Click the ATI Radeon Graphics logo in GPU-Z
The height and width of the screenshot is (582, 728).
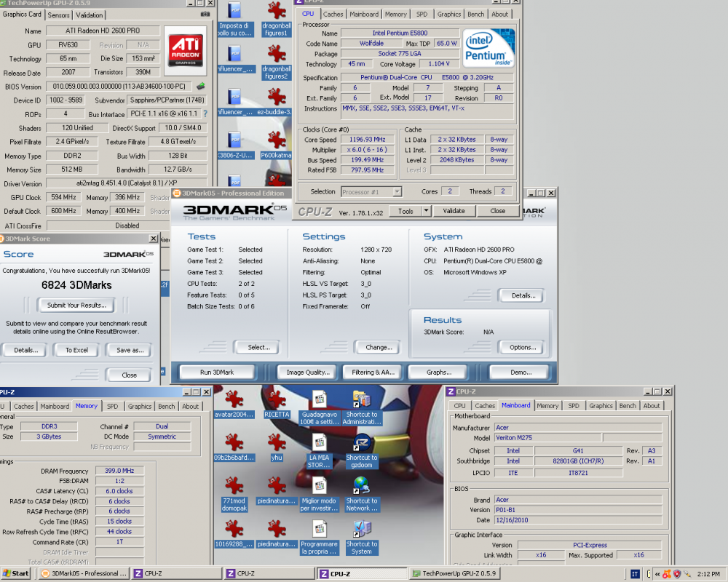pyautogui.click(x=186, y=51)
